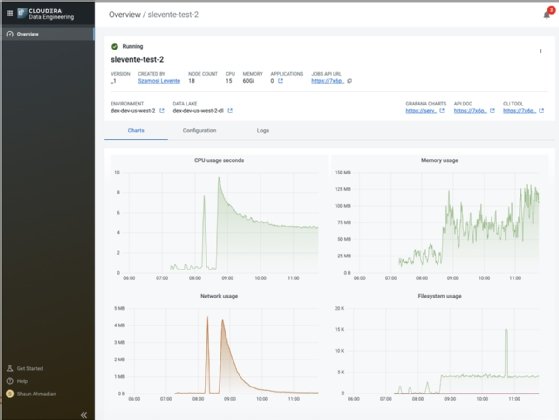Image resolution: width=559 pixels, height=420 pixels.
Task: Open Shaun Ahmadian user profile
Action: [x=36, y=394]
